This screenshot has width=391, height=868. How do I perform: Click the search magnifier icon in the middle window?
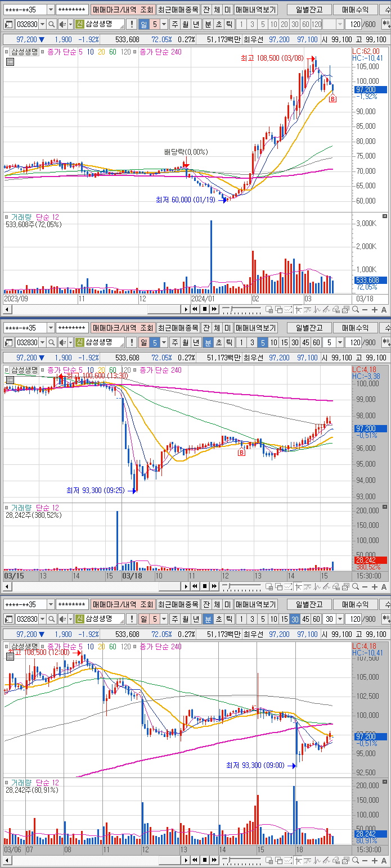(52, 342)
